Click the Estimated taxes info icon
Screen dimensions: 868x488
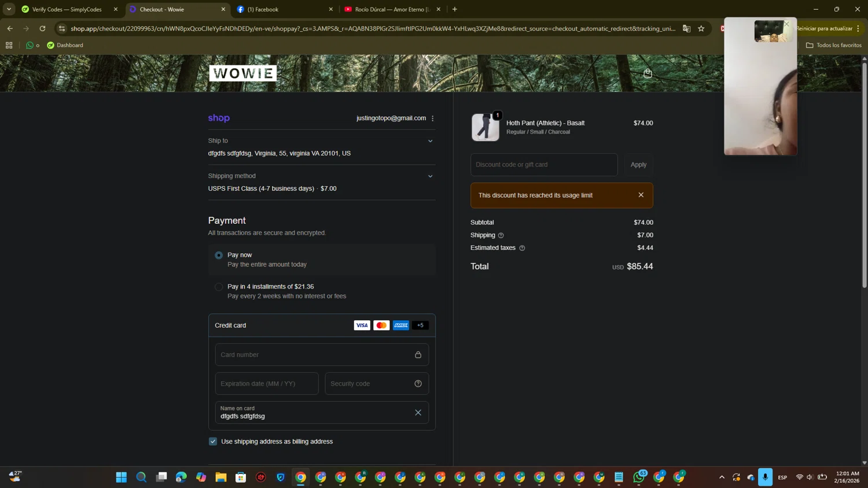pyautogui.click(x=522, y=248)
